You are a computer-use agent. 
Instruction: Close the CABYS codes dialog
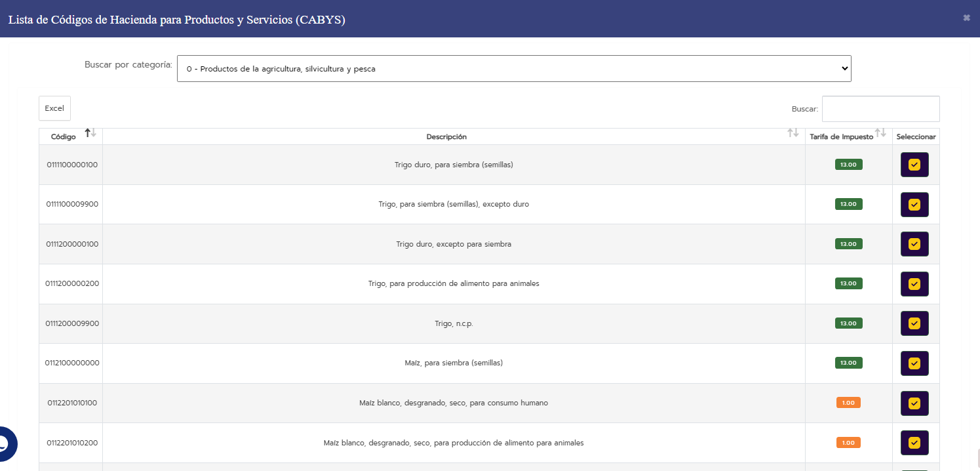(x=966, y=18)
